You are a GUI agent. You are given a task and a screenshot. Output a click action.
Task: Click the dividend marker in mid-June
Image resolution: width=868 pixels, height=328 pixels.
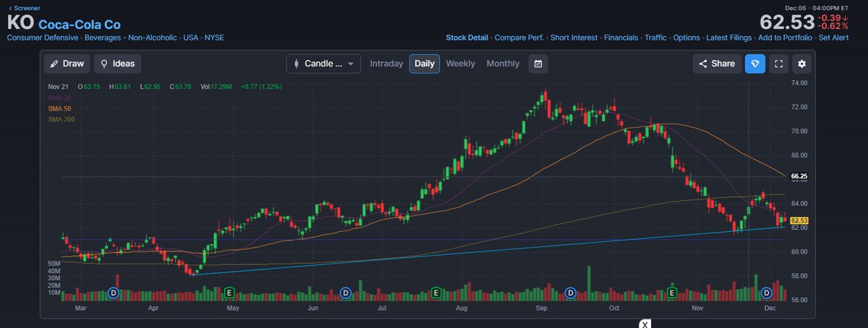346,293
